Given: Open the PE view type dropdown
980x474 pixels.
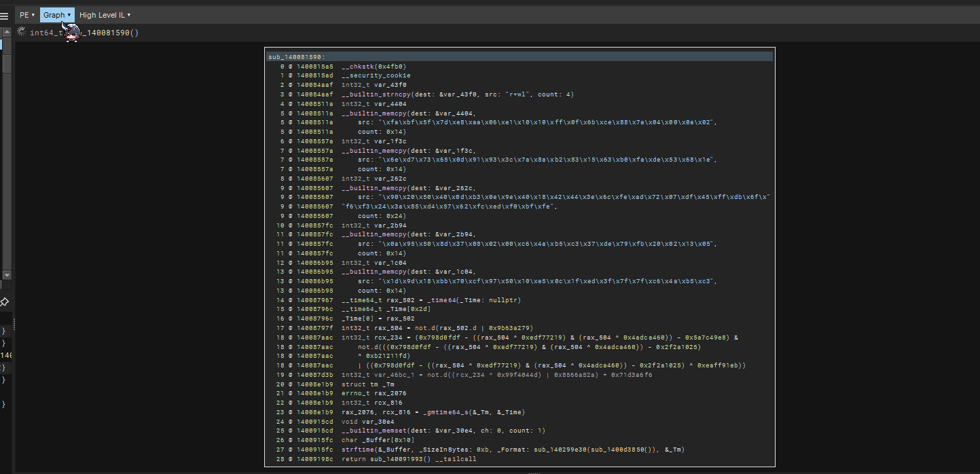Looking at the screenshot, I should click(27, 15).
